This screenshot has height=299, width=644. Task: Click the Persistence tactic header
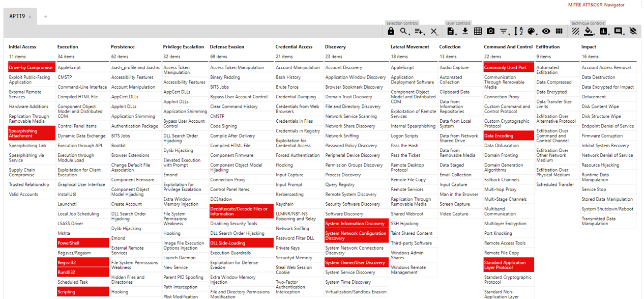[x=123, y=47]
